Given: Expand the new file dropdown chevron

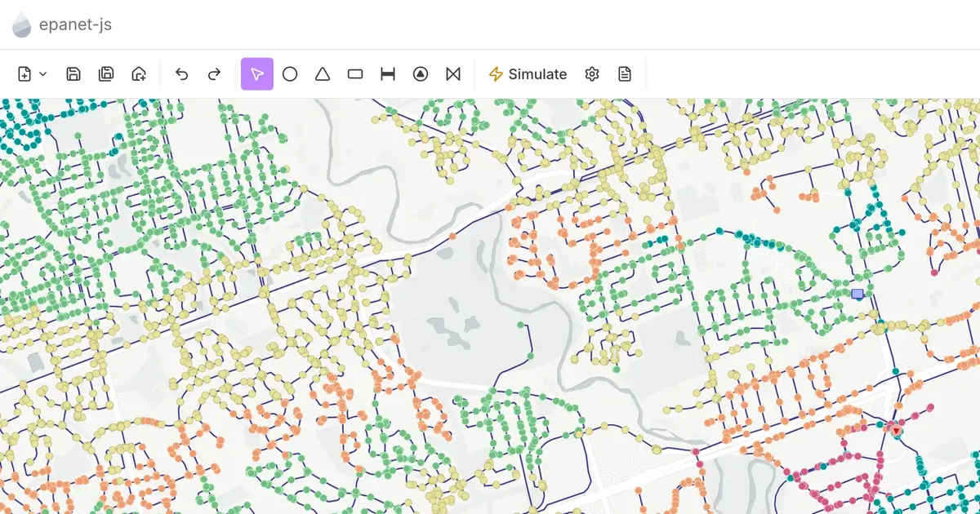Looking at the screenshot, I should coord(43,74).
